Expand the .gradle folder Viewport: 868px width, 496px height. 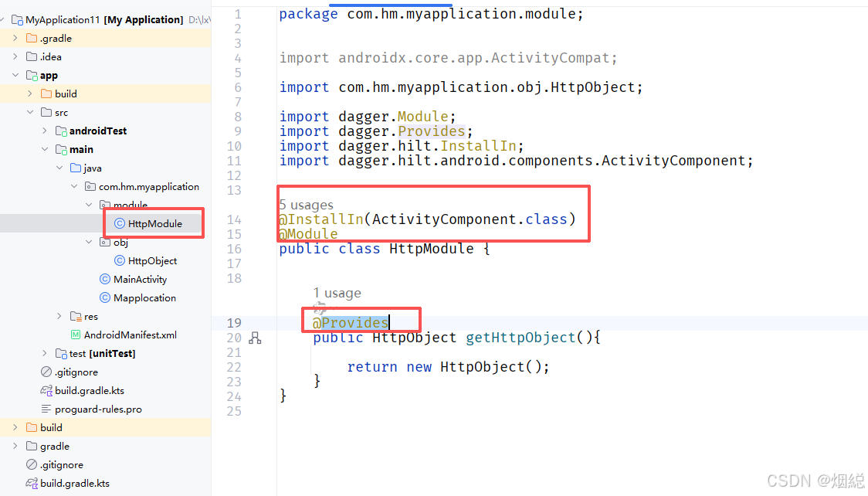click(x=15, y=37)
